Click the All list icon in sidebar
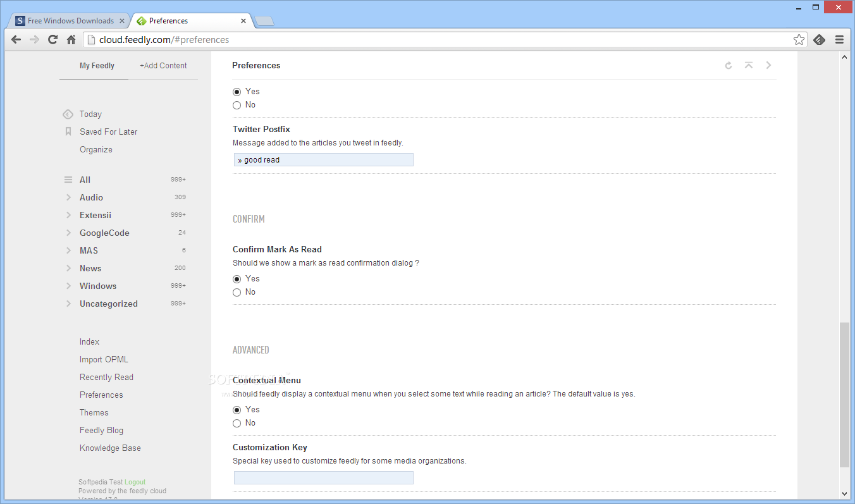Image resolution: width=855 pixels, height=504 pixels. point(68,180)
